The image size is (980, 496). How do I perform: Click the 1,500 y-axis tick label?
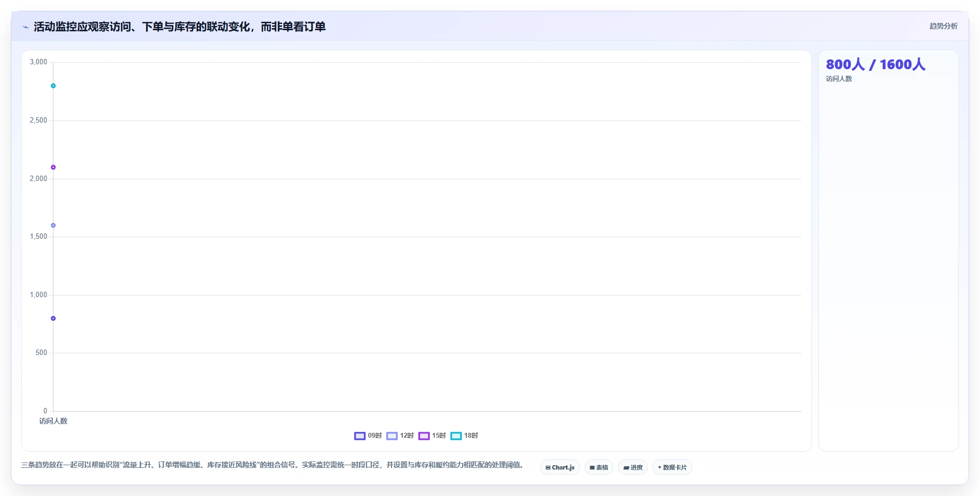point(38,236)
